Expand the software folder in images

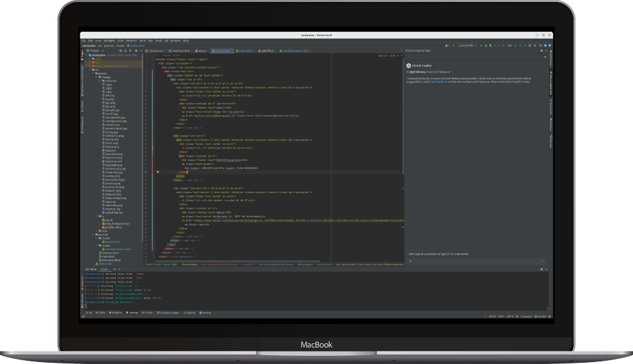[x=100, y=80]
